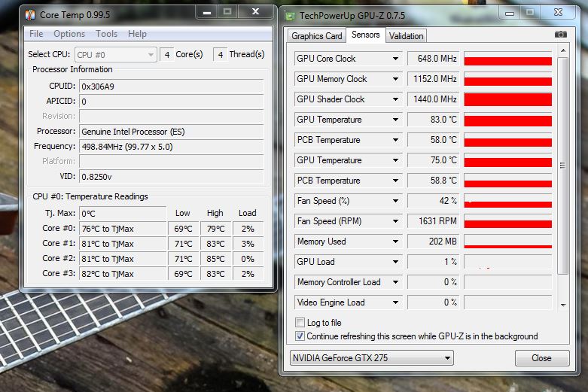Switch to the Graphics Card tab

(x=317, y=36)
